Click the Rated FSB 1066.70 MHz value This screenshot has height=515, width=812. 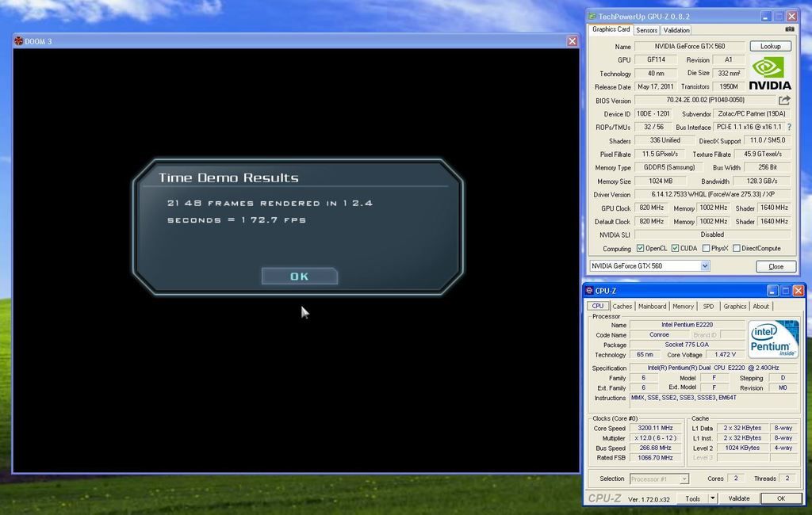coord(655,457)
